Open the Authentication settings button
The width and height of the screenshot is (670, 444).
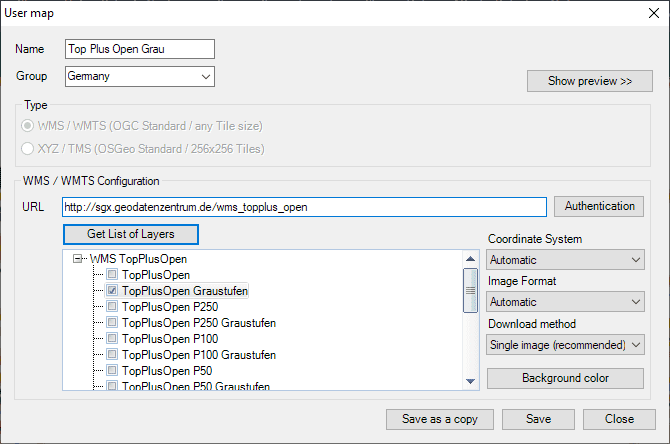(599, 206)
